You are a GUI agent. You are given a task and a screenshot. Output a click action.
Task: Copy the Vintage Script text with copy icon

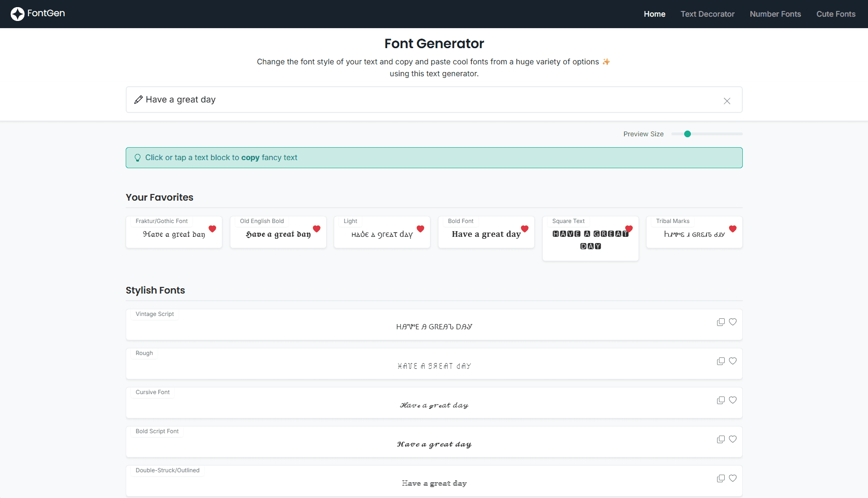(x=720, y=322)
